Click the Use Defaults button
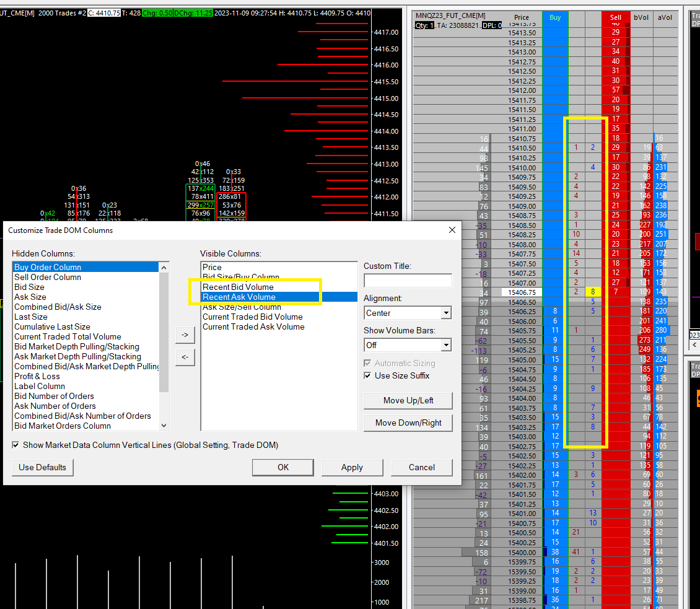Viewport: 700px width, 609px height. [x=42, y=467]
